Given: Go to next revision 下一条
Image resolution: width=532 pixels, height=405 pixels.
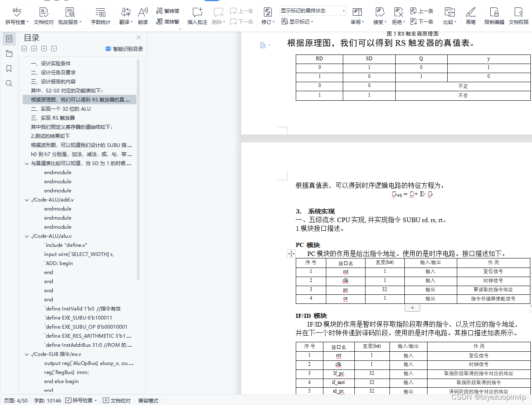Looking at the screenshot, I should click(x=422, y=21).
